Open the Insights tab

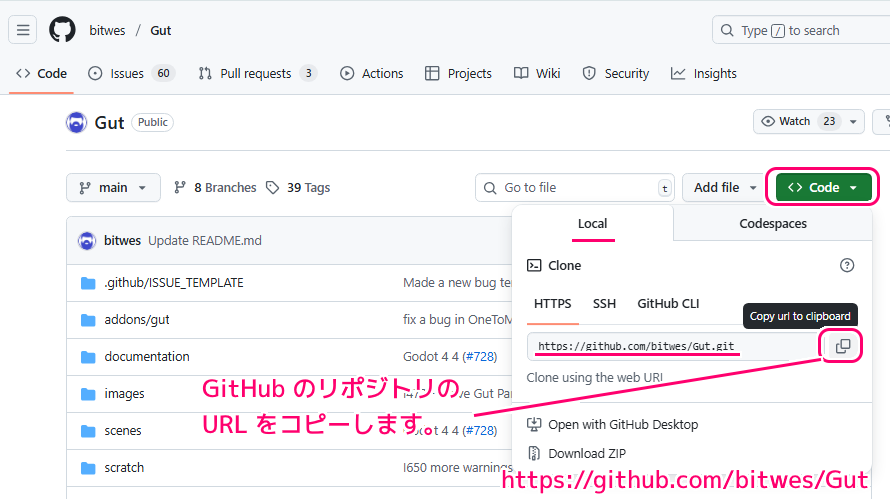(x=704, y=74)
